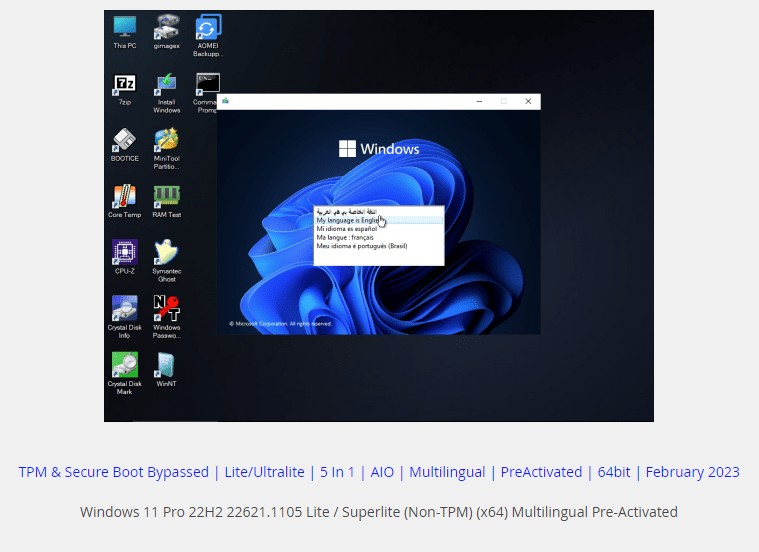Launch Crystal Disk Mark icon

click(124, 373)
